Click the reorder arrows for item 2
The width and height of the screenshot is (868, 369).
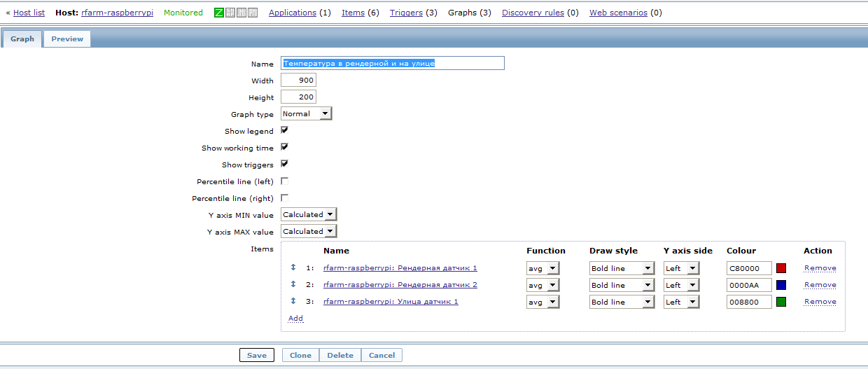pos(293,284)
